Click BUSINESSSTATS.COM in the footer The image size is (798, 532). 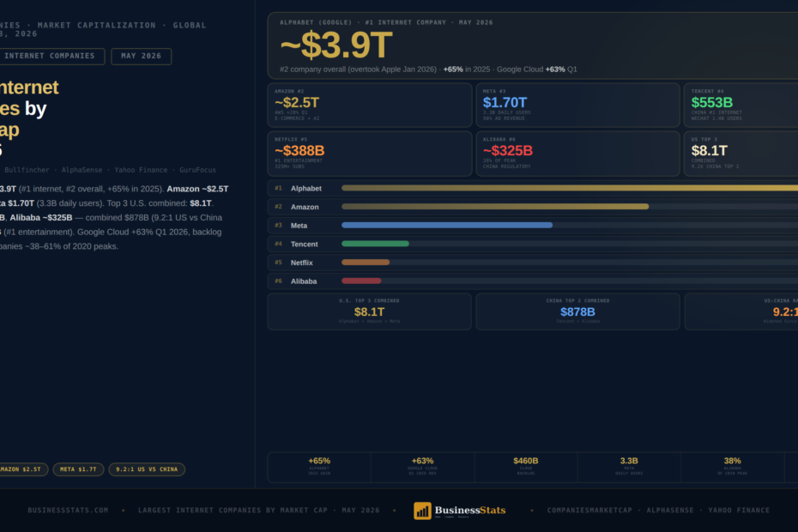68,510
